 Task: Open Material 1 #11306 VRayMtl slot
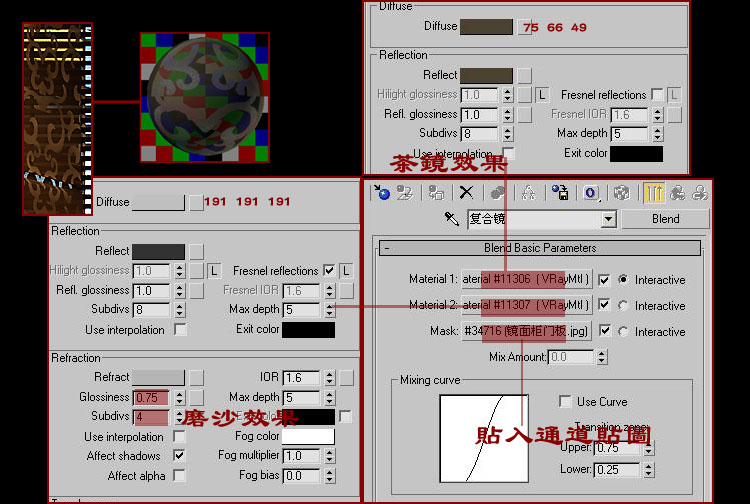point(526,279)
